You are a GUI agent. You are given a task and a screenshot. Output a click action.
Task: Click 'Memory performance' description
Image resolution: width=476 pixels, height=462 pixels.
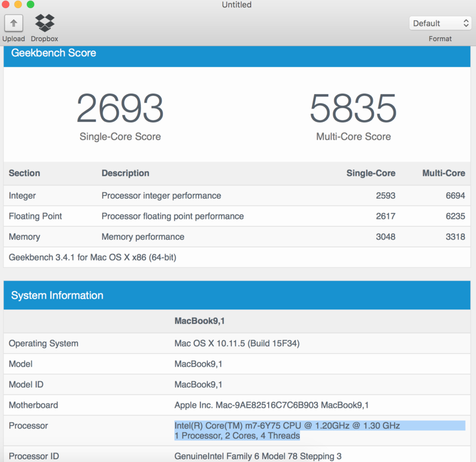[x=143, y=237]
